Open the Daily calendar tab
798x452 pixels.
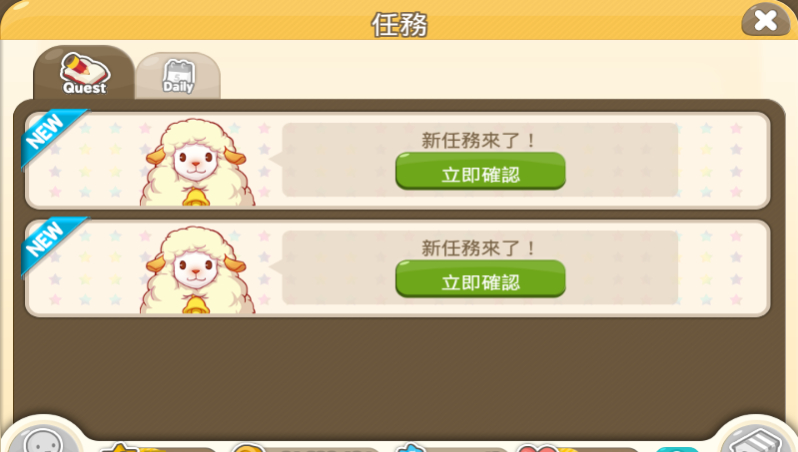178,76
